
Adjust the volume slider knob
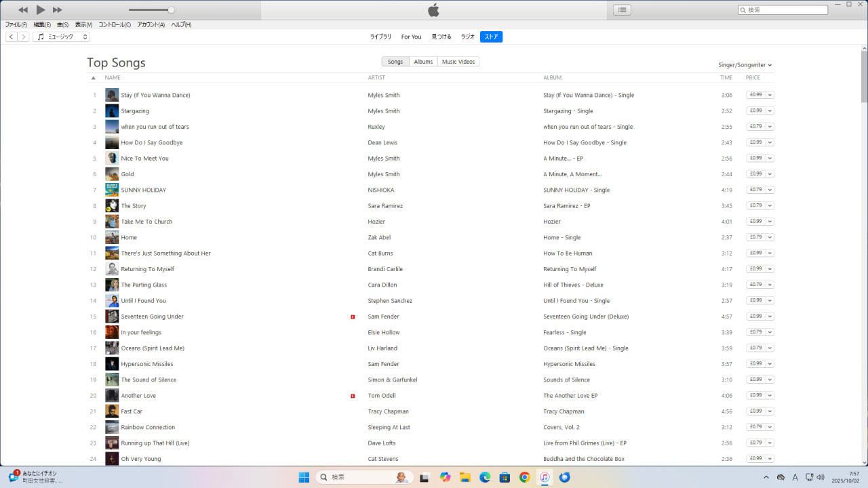point(171,9)
